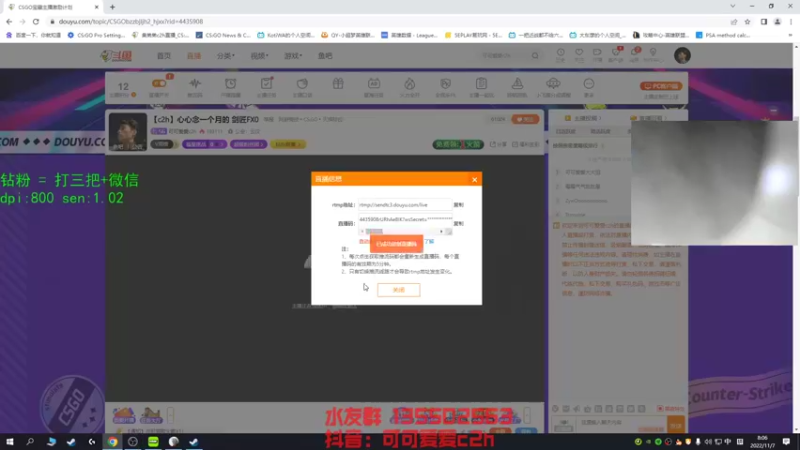Click the waveform icon in streamer toolbar
The image size is (800, 450).
point(195,83)
